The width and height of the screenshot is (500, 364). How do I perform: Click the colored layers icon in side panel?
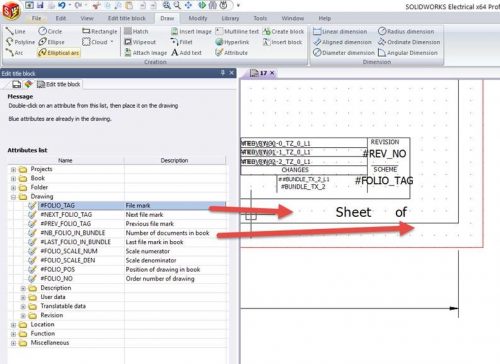tap(28, 84)
